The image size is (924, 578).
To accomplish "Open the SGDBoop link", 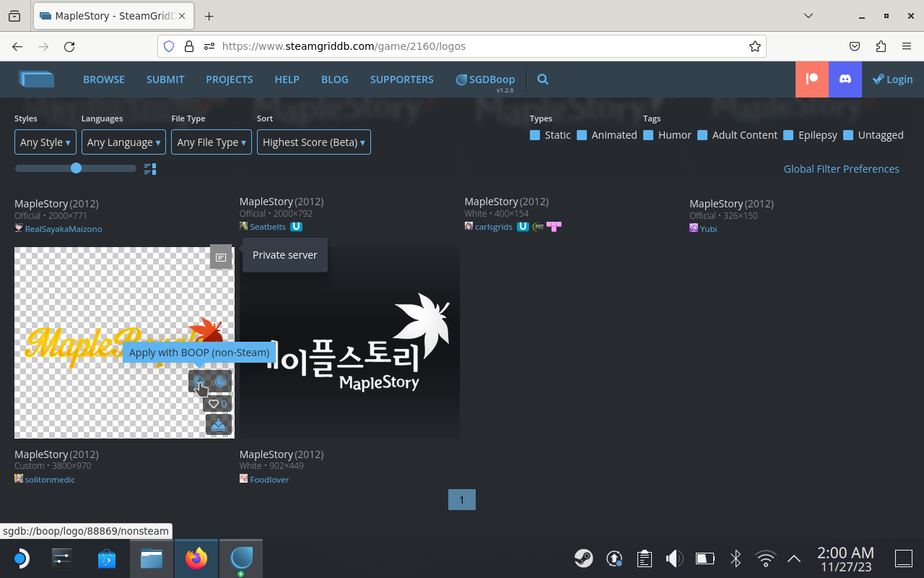I will [x=486, y=79].
